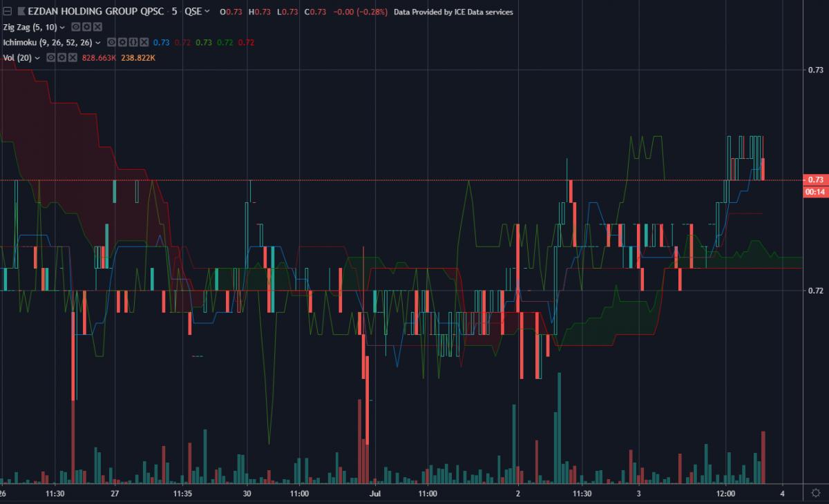
Task: Delete the Vol (20) indicator
Action: [x=72, y=57]
